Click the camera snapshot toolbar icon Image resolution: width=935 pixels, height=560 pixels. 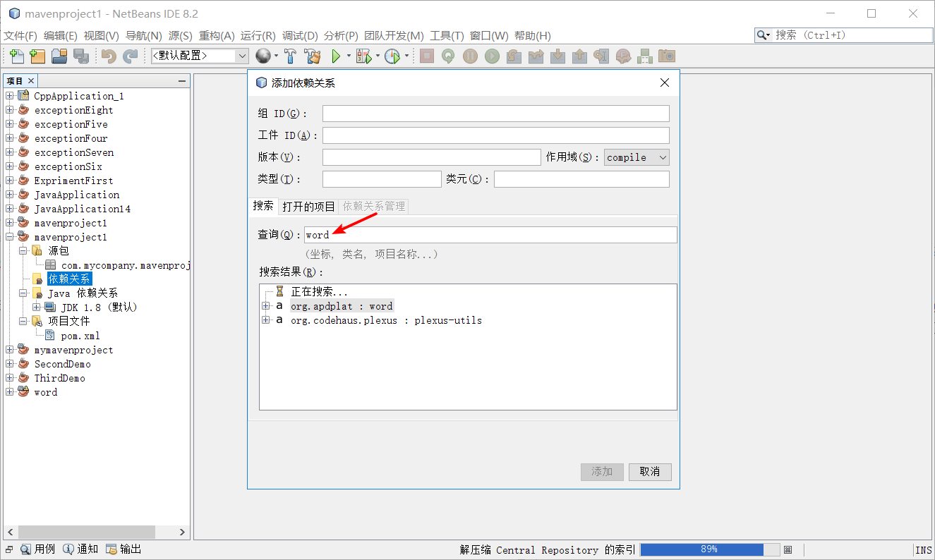click(667, 56)
